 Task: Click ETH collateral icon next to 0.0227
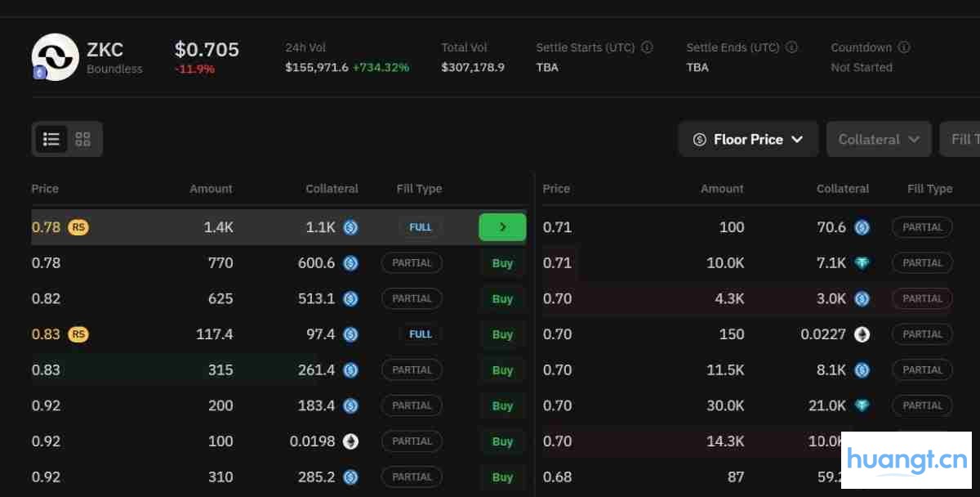(x=862, y=334)
